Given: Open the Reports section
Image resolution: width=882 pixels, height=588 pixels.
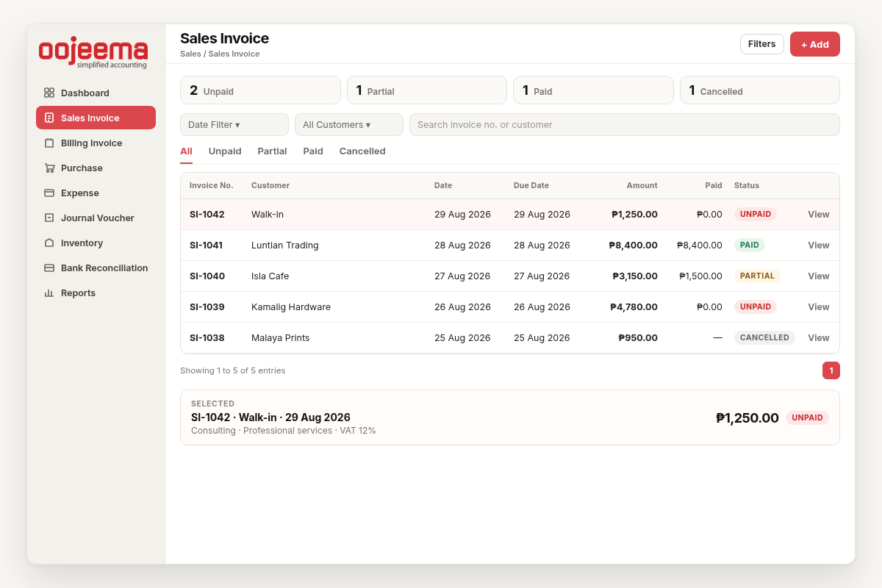Looking at the screenshot, I should 96,293.
